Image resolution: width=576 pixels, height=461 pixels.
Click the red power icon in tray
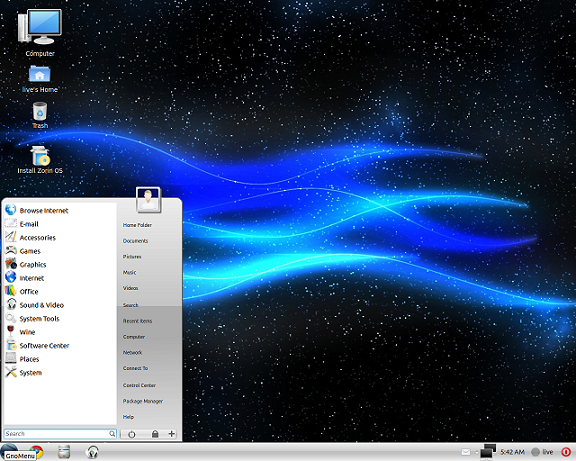pos(566,452)
